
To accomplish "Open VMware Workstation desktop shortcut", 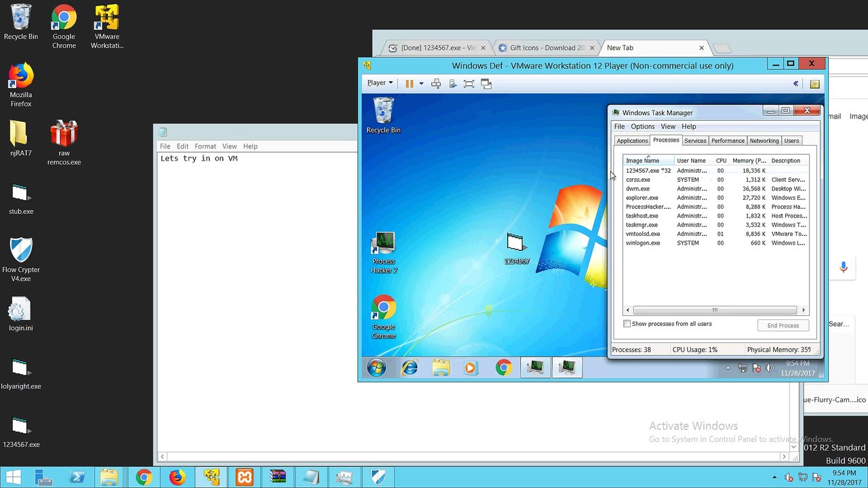I will point(107,27).
